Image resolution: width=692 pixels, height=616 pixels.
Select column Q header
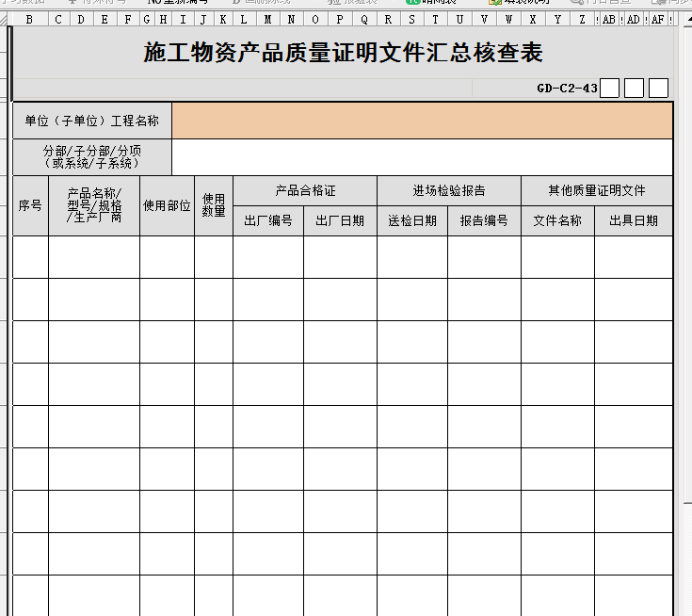[x=364, y=19]
